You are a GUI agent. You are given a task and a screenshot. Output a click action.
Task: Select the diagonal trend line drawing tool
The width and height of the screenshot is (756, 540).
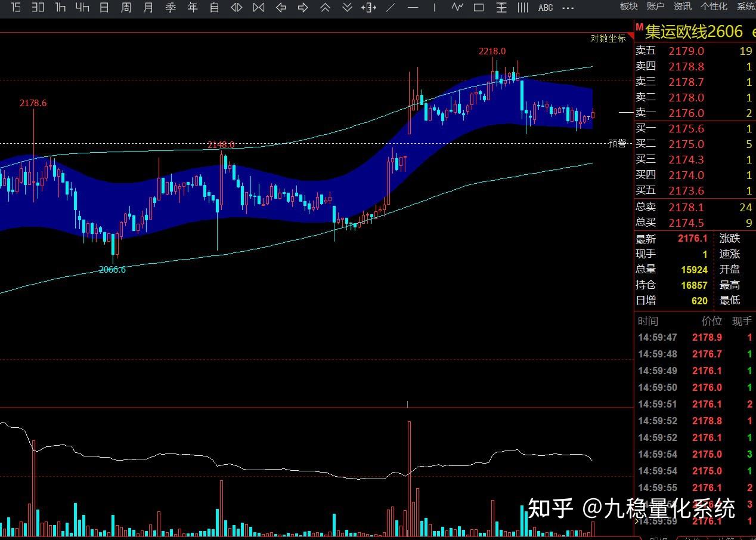[391, 7]
